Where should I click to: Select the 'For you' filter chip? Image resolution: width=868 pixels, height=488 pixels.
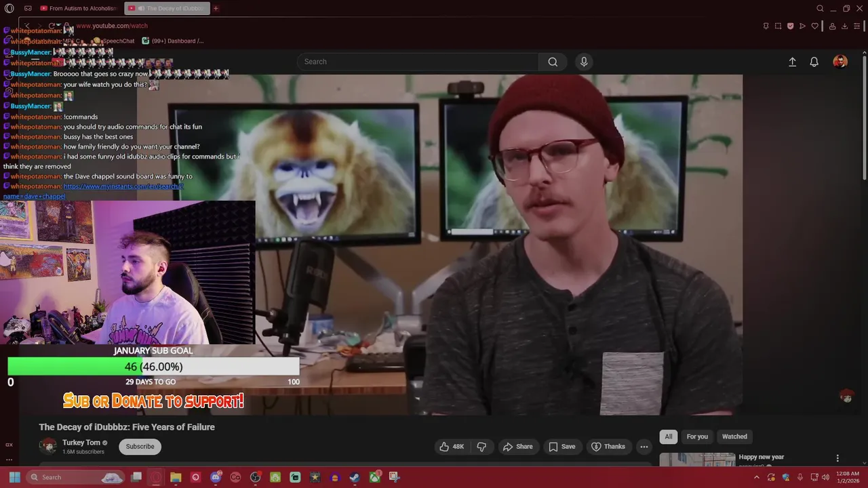click(697, 436)
